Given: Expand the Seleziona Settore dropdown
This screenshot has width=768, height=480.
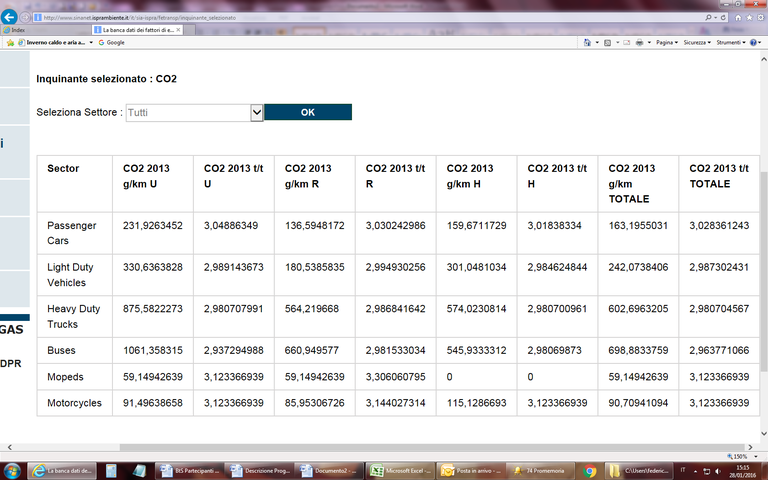Looking at the screenshot, I should click(257, 113).
